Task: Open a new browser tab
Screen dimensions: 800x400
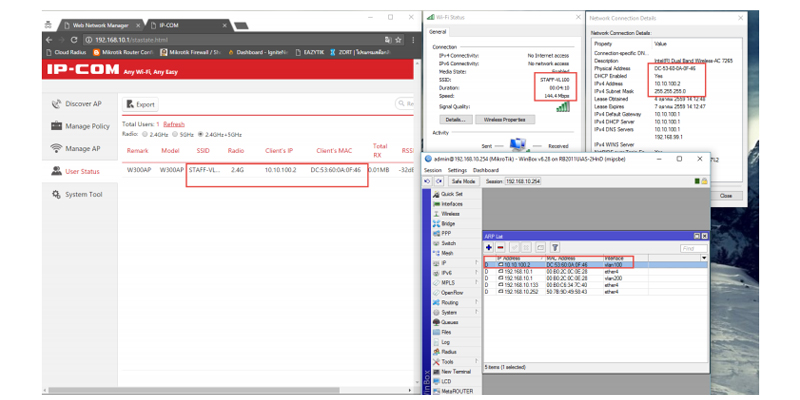Action: (x=241, y=26)
